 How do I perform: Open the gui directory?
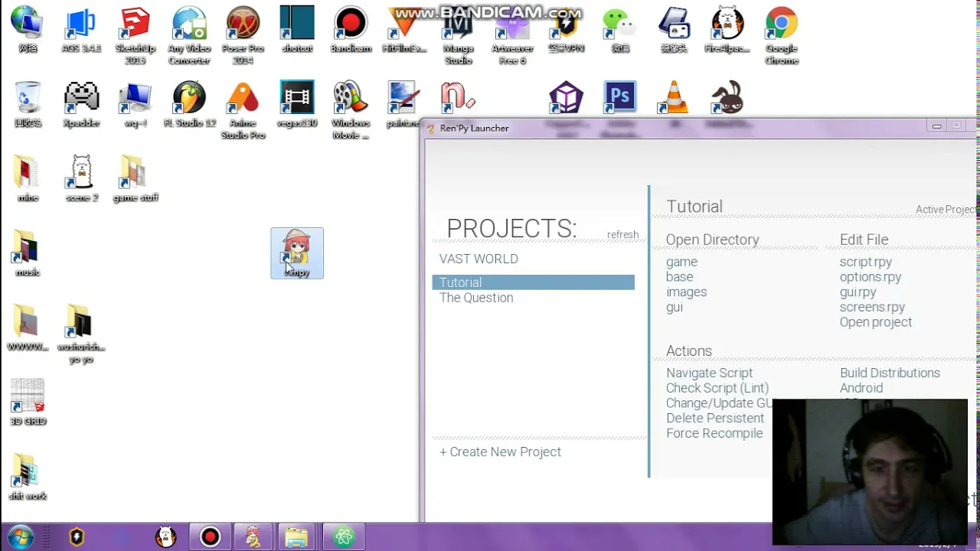675,307
